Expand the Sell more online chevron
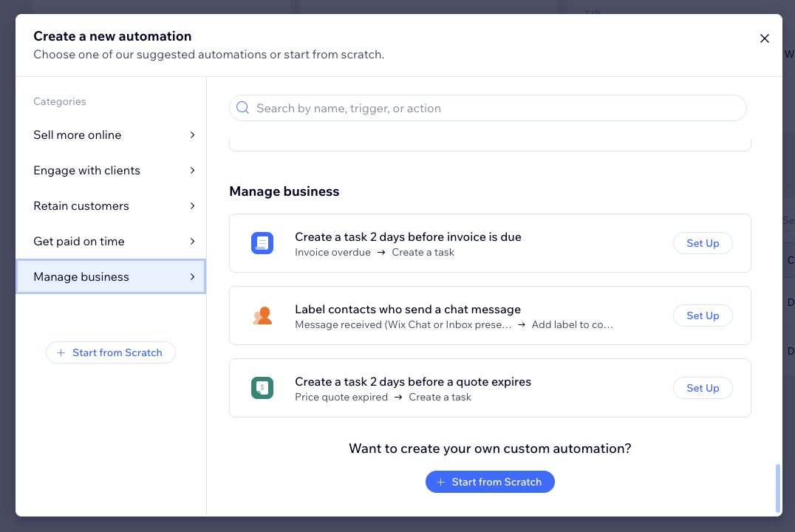 pyautogui.click(x=192, y=135)
